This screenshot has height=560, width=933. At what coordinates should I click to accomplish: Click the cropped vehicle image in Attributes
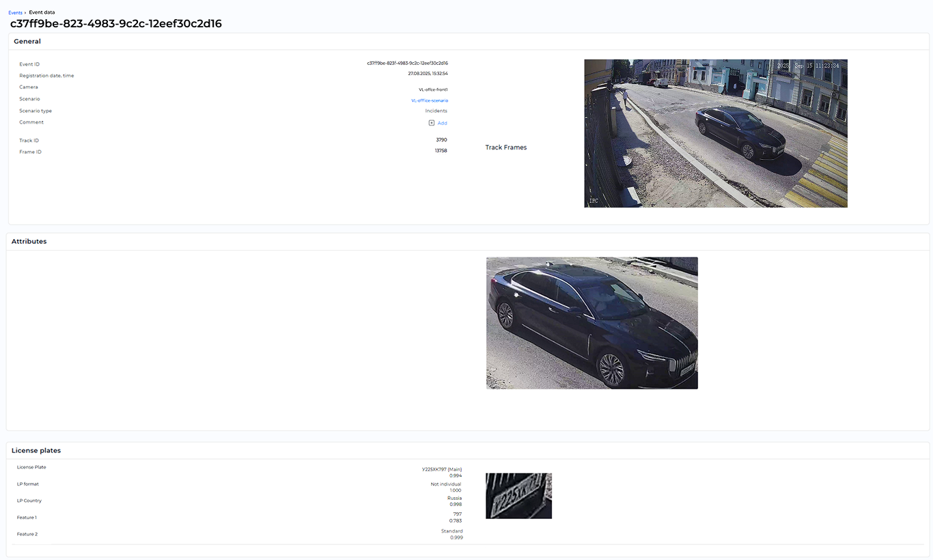591,323
